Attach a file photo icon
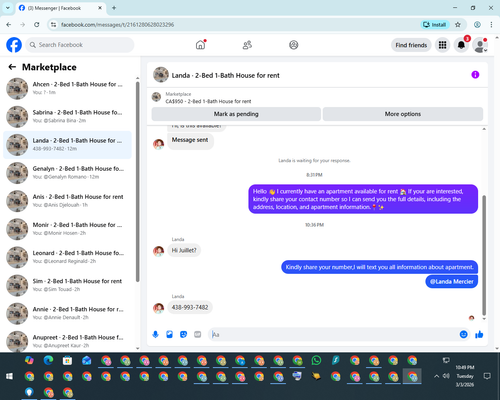Viewport: 500px width, 400px height. (169, 334)
